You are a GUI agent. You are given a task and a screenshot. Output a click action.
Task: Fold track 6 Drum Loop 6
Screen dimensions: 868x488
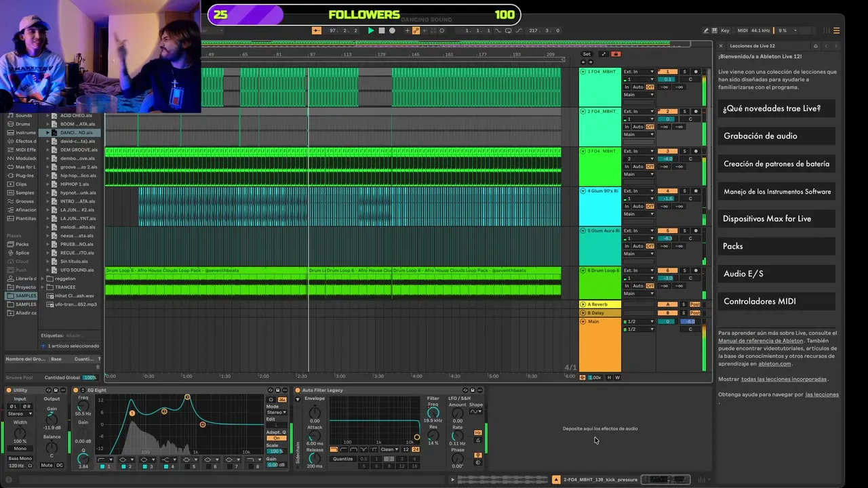click(x=583, y=270)
